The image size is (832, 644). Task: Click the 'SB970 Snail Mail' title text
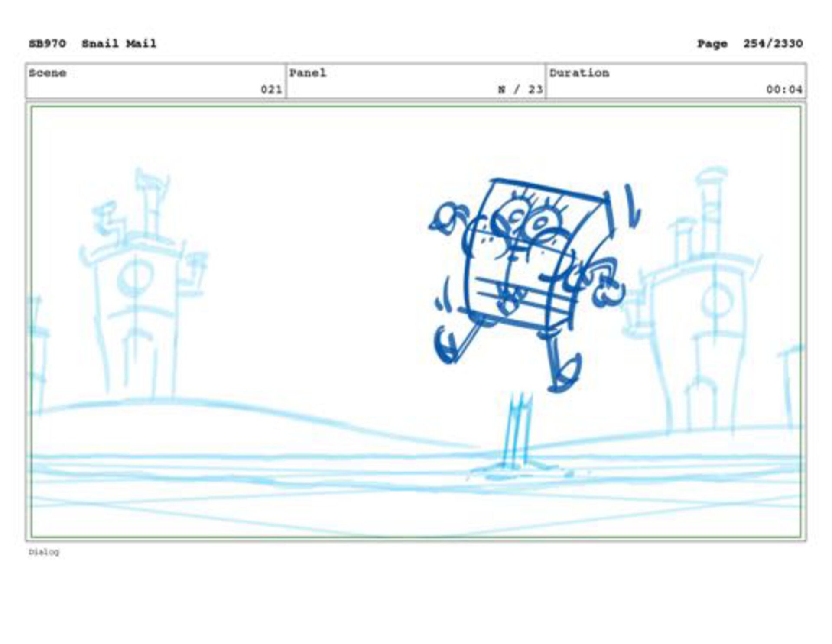[92, 44]
